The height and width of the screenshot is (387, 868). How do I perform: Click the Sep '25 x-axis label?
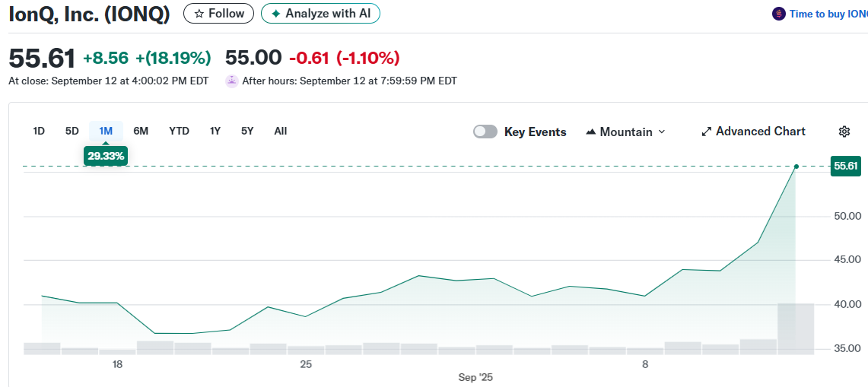click(475, 378)
